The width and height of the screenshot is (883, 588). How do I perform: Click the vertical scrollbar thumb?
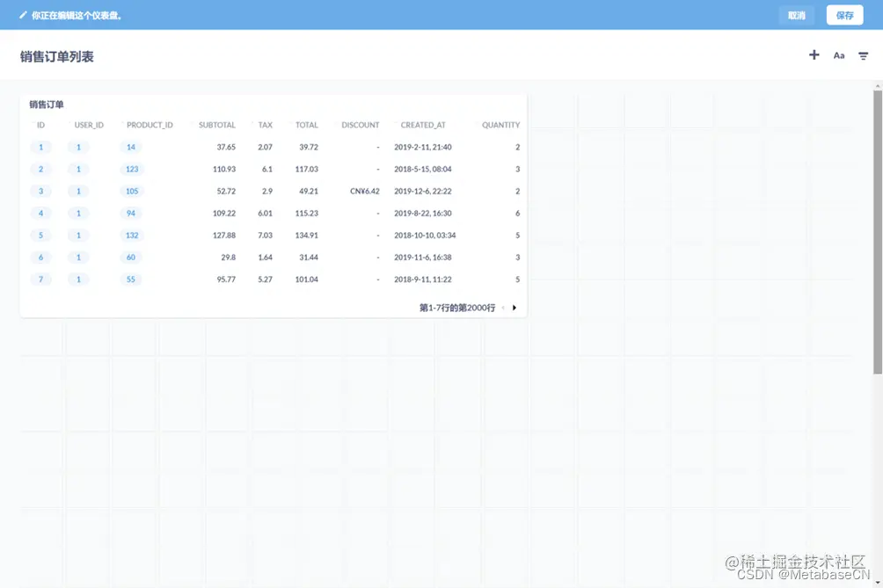(x=878, y=232)
